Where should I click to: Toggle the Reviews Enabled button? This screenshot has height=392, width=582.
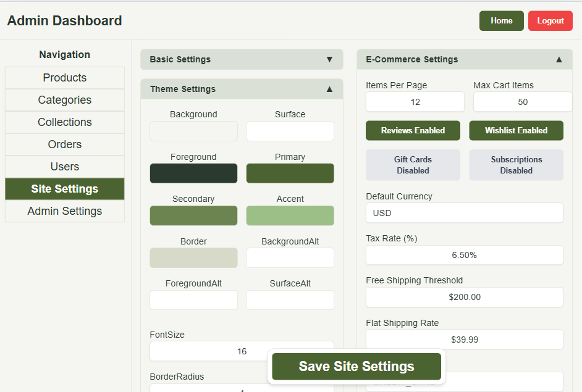click(413, 130)
